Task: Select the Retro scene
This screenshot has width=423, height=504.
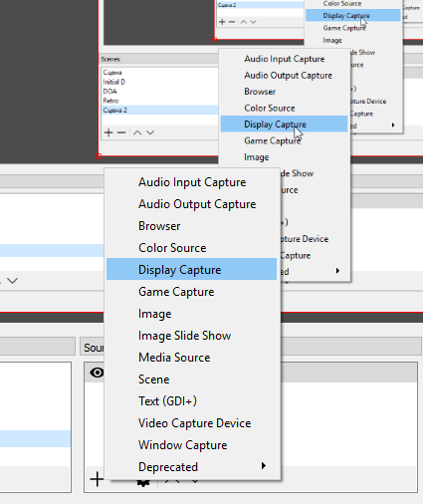Action: click(159, 101)
